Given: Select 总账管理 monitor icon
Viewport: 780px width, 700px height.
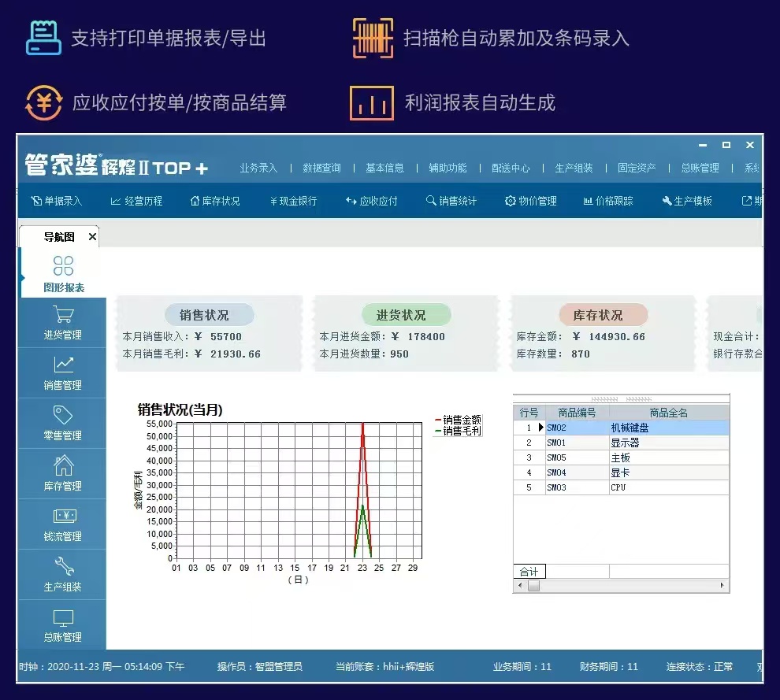Looking at the screenshot, I should coord(63,618).
